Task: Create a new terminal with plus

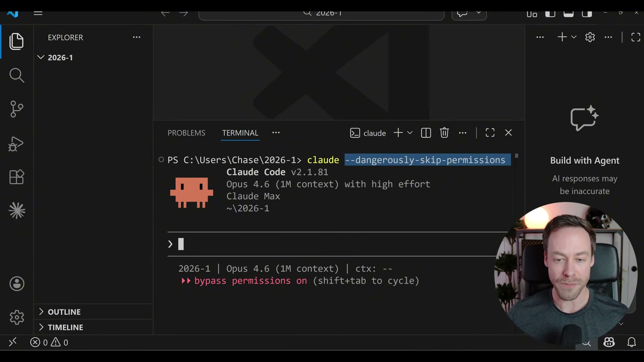Action: [398, 133]
